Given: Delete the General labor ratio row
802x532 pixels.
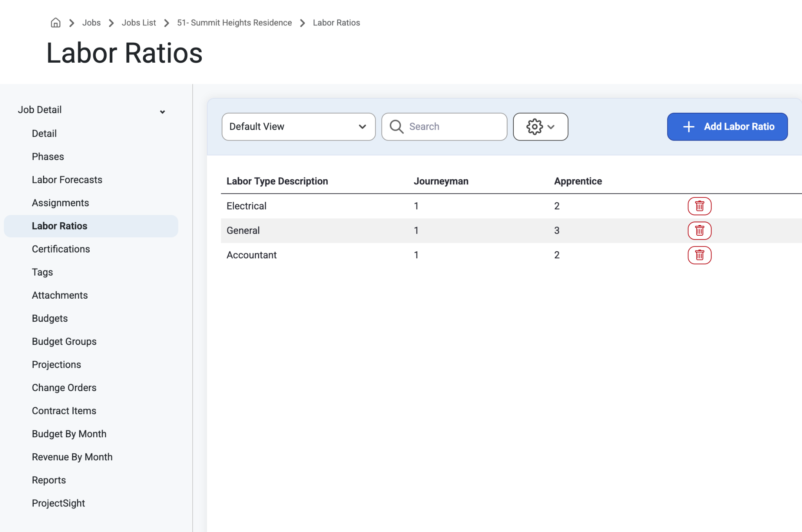Looking at the screenshot, I should pyautogui.click(x=699, y=231).
